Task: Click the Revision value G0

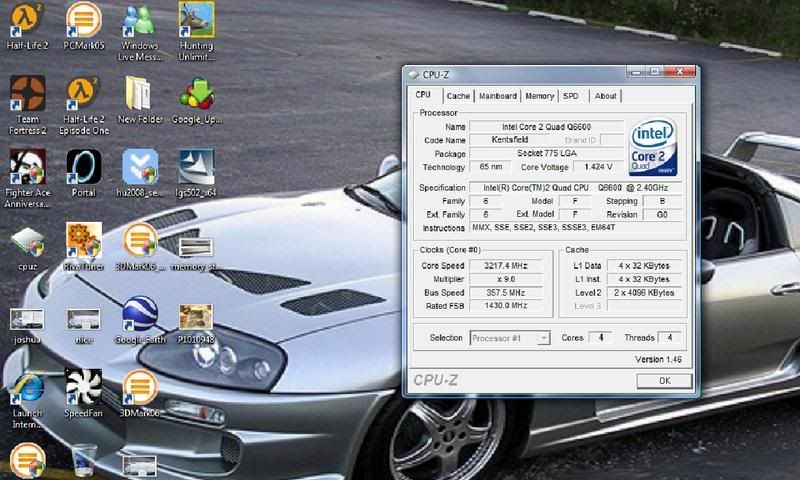Action: point(662,215)
